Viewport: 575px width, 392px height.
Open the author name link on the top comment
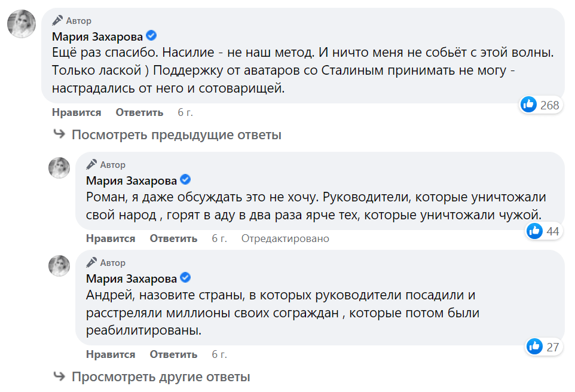click(97, 36)
